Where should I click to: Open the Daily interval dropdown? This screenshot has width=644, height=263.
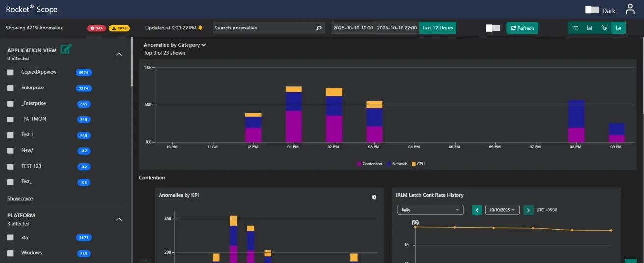(430, 210)
